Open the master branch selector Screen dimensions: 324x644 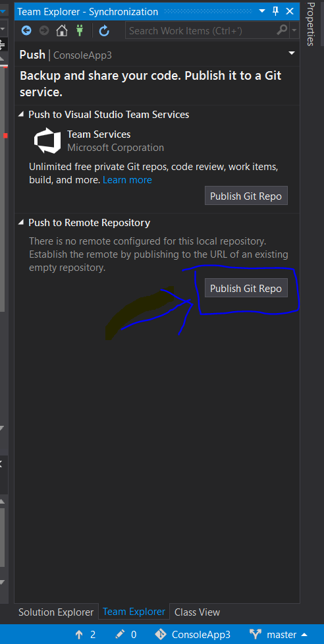[x=279, y=635]
